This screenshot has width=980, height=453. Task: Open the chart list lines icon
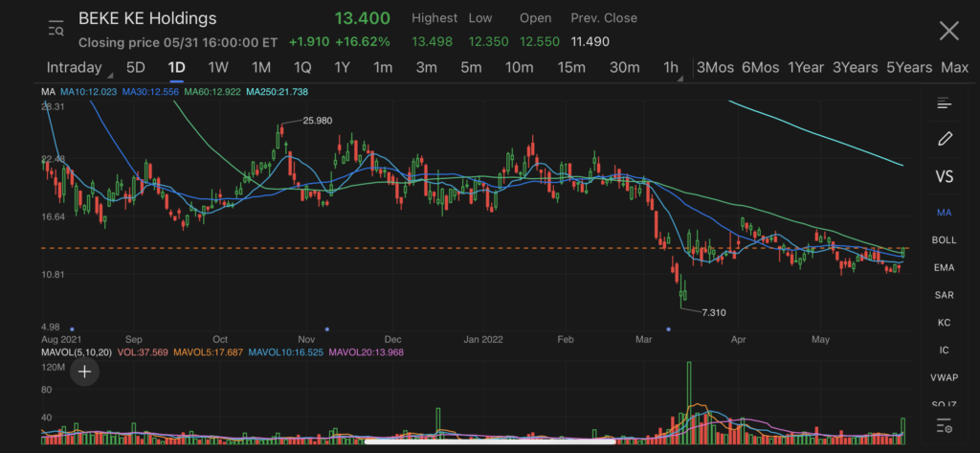[x=944, y=103]
